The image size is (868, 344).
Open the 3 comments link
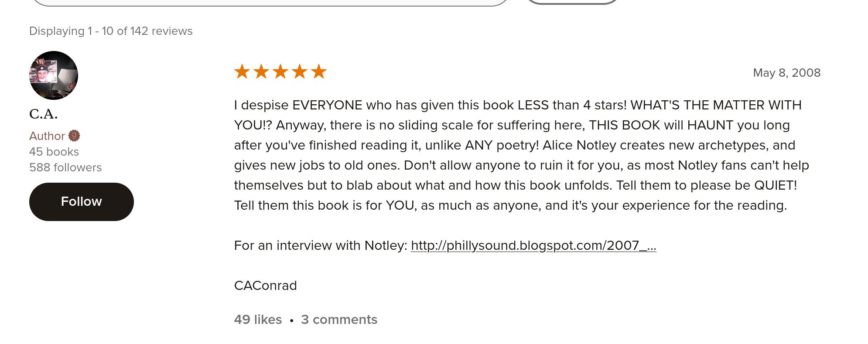pyautogui.click(x=339, y=320)
